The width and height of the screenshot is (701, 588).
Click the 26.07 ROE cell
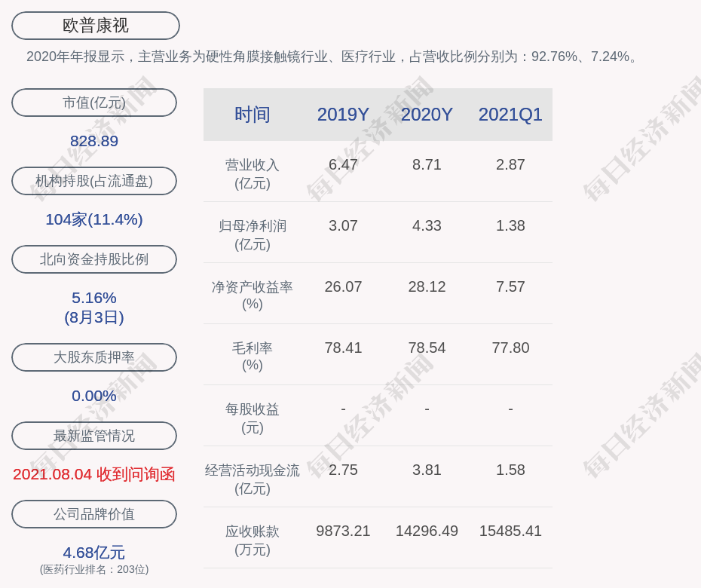pos(343,286)
